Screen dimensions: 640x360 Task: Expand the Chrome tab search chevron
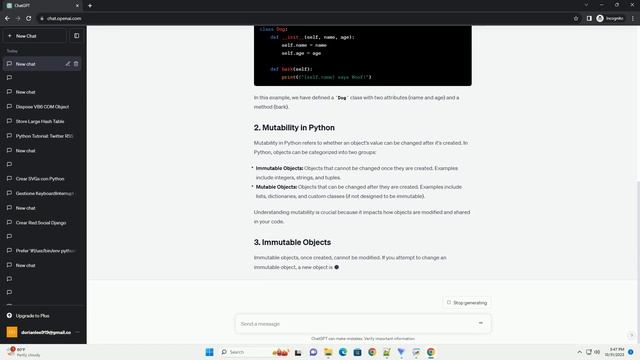586,5
